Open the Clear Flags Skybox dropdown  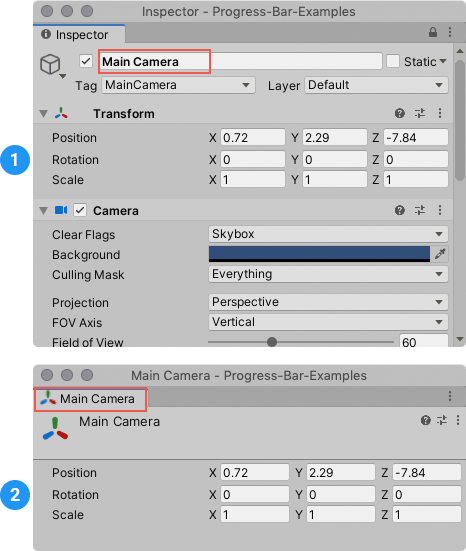[328, 234]
